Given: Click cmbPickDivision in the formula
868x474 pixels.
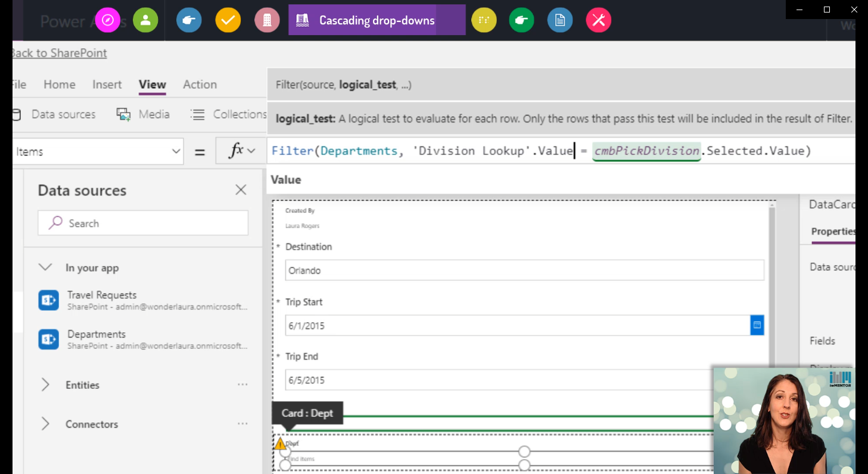Looking at the screenshot, I should 646,151.
